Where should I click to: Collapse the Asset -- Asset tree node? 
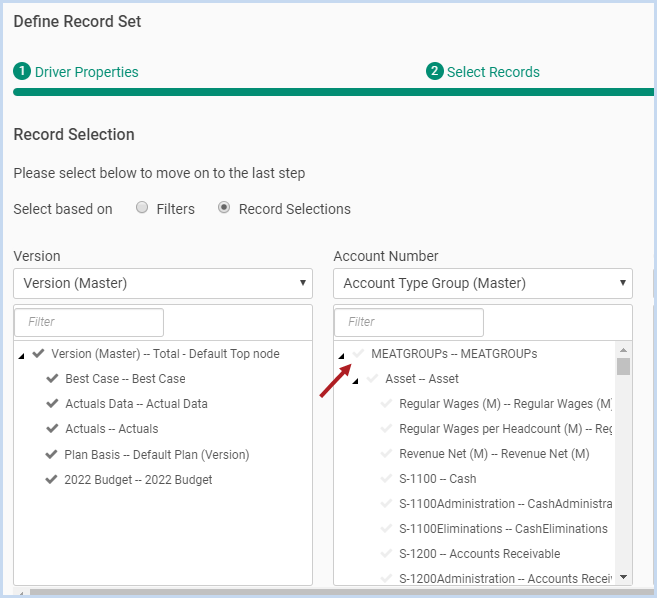(356, 381)
